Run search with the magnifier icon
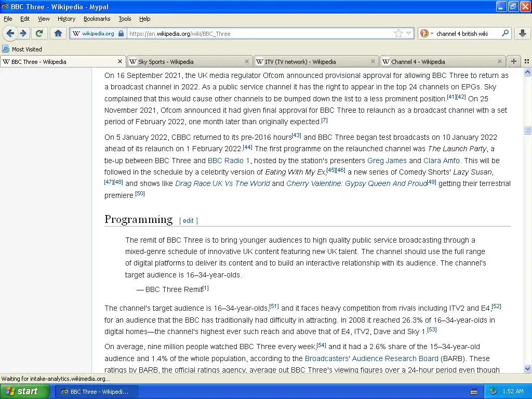This screenshot has height=399, width=532. 505,33
